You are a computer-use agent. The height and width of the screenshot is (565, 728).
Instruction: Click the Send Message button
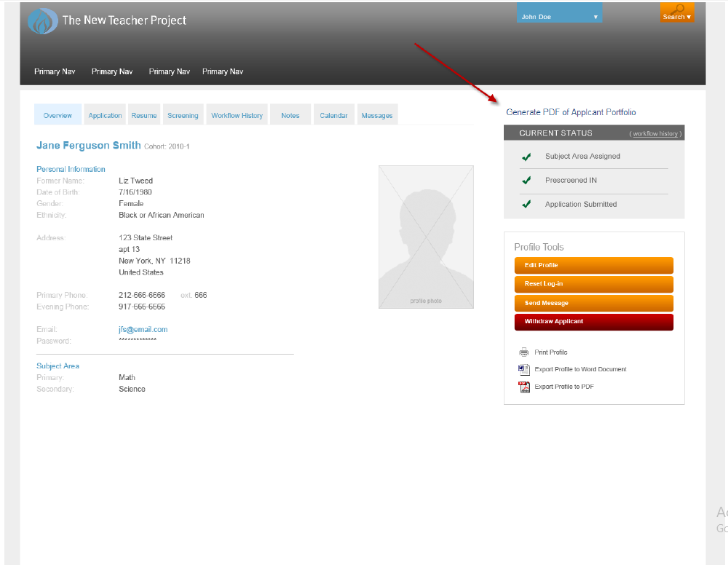coord(594,303)
